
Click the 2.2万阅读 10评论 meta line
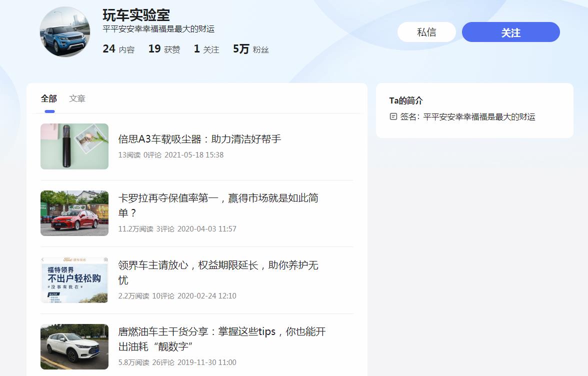(177, 296)
